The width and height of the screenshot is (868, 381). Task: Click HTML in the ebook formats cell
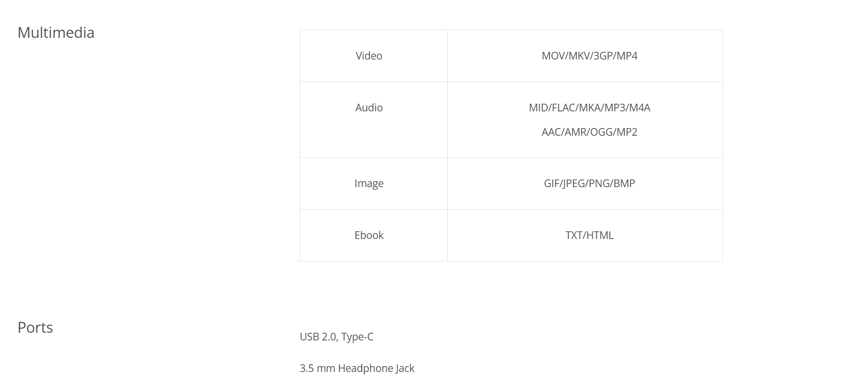point(600,235)
